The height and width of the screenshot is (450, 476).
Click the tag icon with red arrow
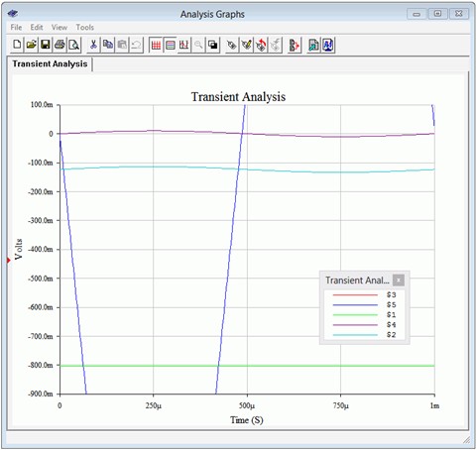261,45
